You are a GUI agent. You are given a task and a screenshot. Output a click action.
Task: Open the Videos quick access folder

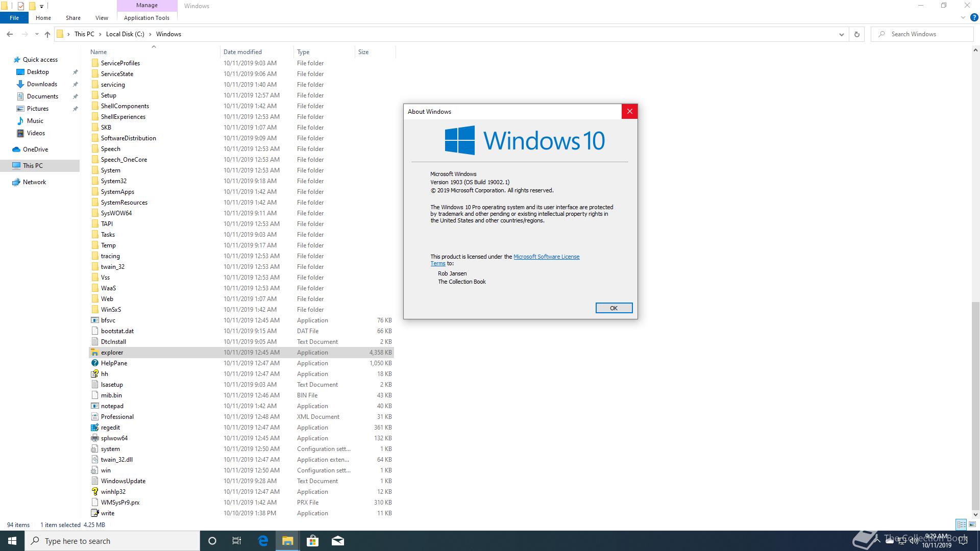click(36, 133)
